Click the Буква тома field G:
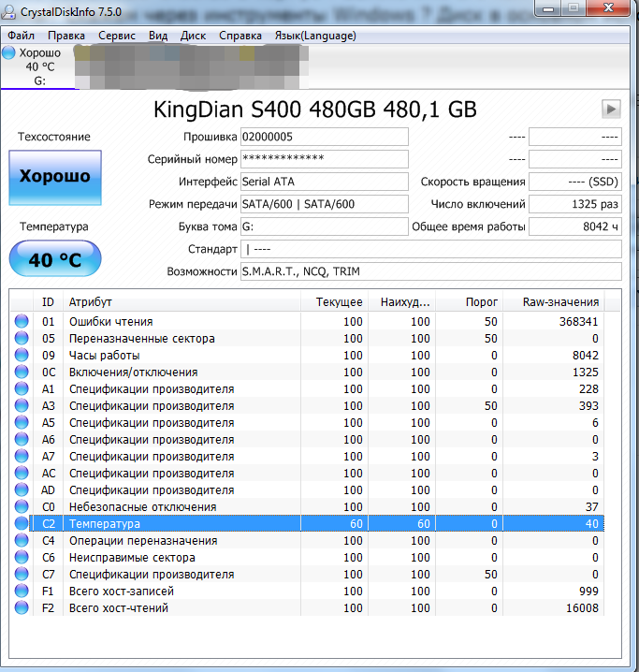Image resolution: width=639 pixels, height=672 pixels. click(x=325, y=226)
